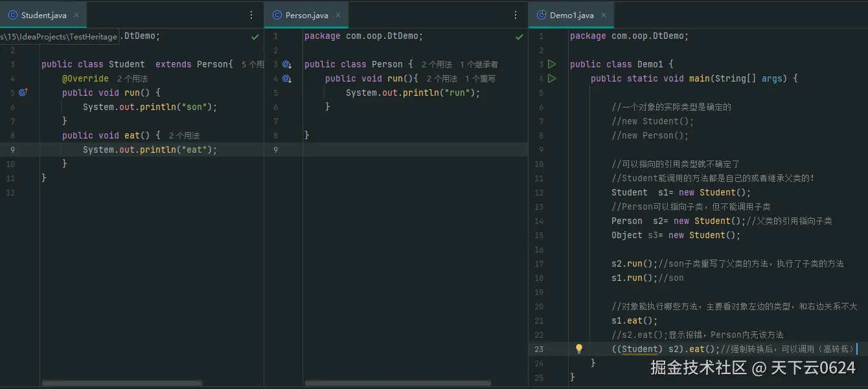868x389 pixels.
Task: Click the overriding method gutter icon in Student.java
Action: [23, 93]
